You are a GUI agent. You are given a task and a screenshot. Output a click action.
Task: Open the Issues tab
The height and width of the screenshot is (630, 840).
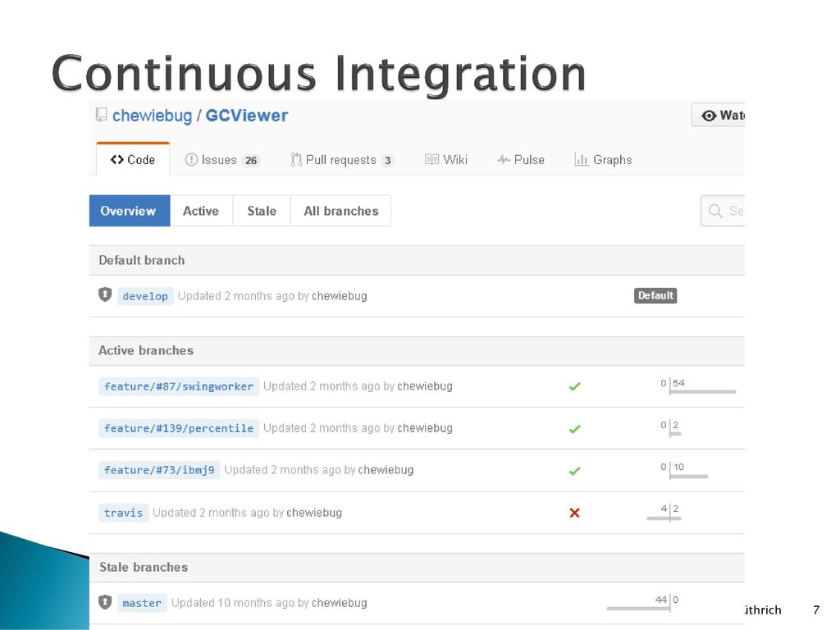click(x=221, y=160)
